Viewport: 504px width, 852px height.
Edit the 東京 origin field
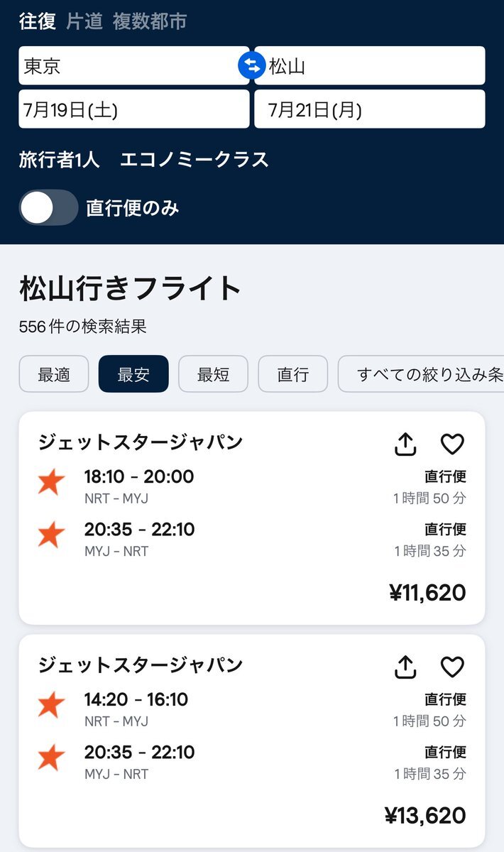(134, 66)
